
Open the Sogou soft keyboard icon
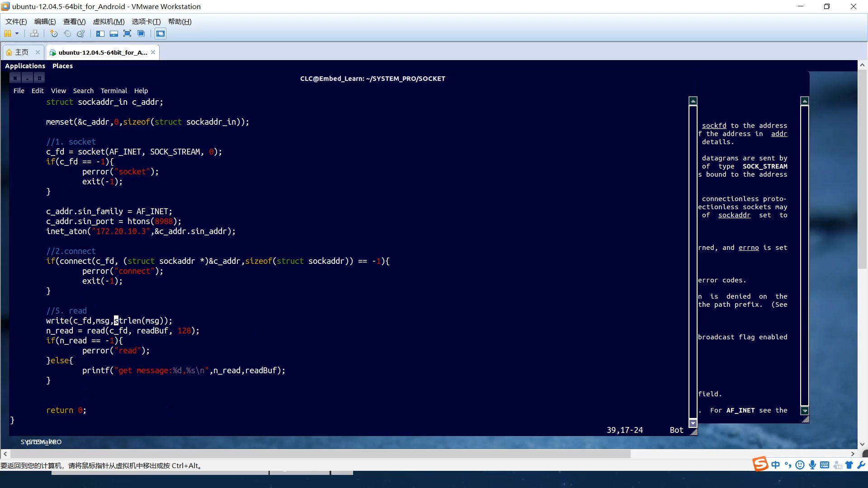point(825,465)
